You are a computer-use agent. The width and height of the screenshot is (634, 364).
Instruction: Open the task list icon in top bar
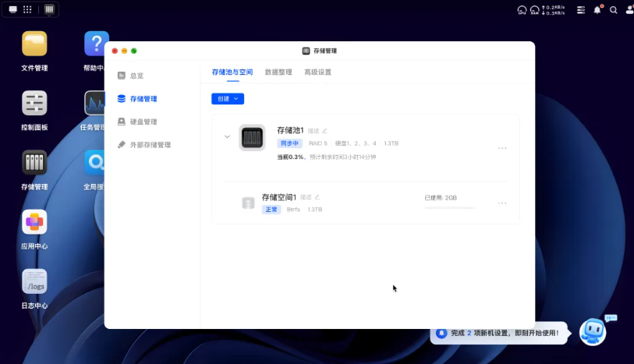581,10
